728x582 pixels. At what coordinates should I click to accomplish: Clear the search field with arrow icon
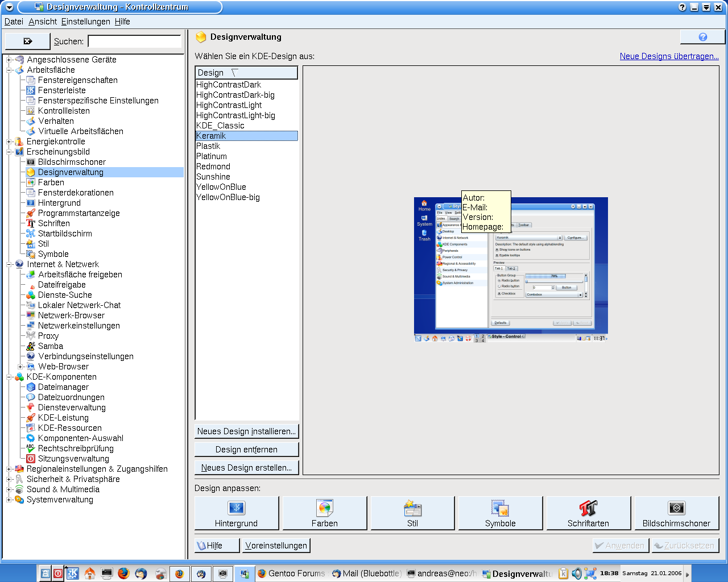pos(27,41)
